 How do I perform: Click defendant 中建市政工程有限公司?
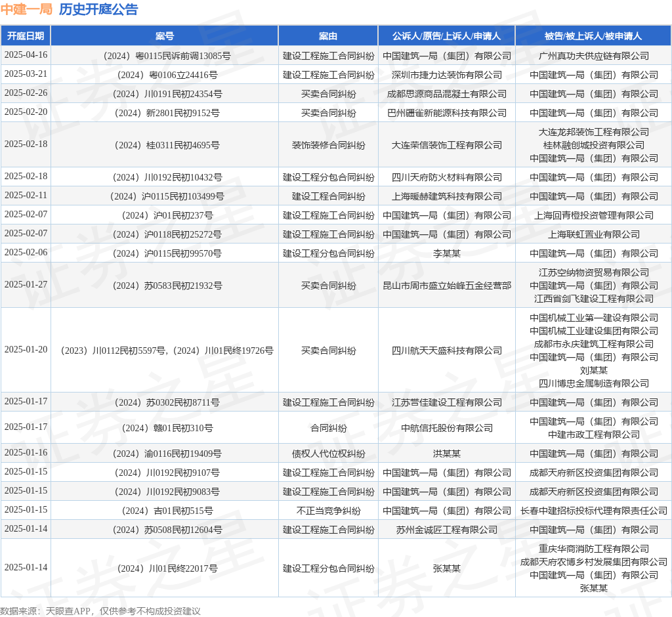pos(593,435)
